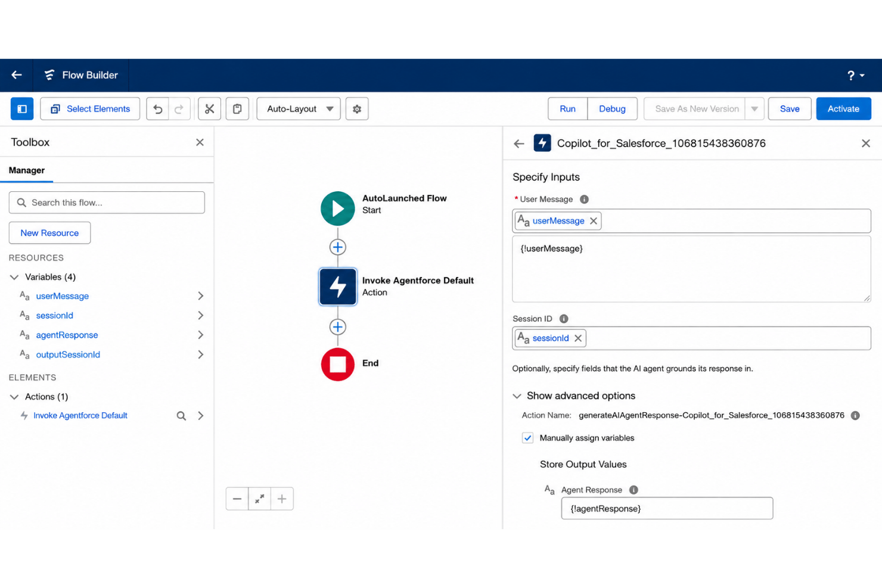Select the Invoke Agentforce Default action node

tap(338, 287)
